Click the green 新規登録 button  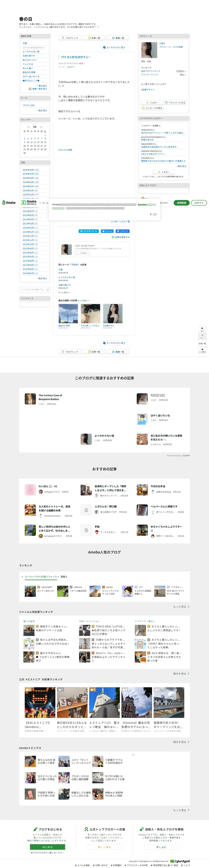[x=182, y=203]
